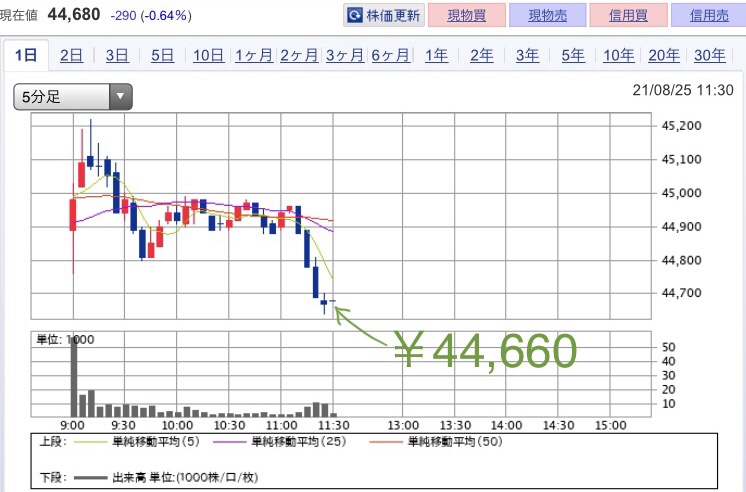Click the tall 9:00 opening volume bar

coord(74,377)
